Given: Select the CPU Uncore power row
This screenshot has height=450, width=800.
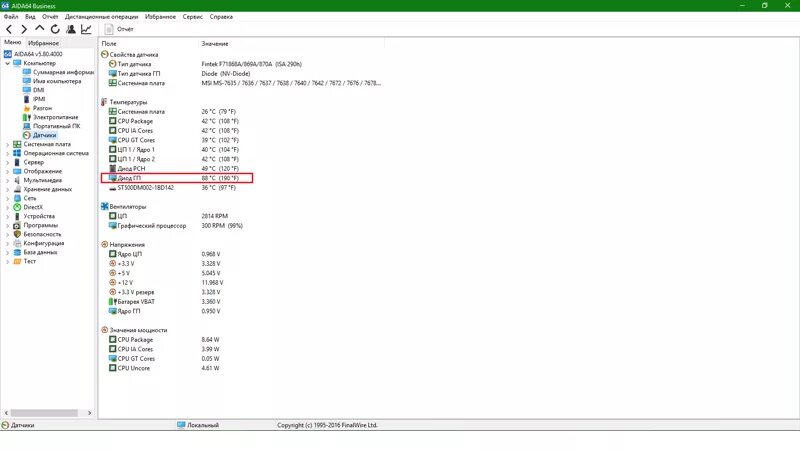Looking at the screenshot, I should (x=164, y=368).
